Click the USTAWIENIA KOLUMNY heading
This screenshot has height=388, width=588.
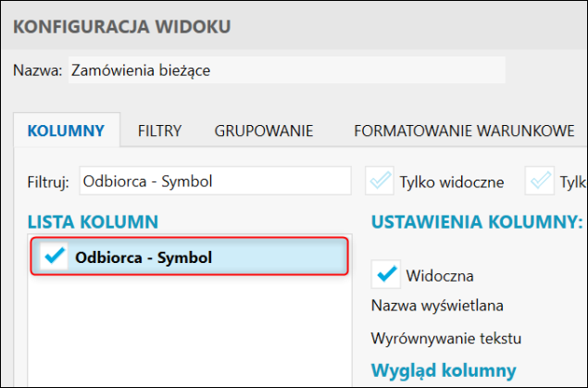476,221
